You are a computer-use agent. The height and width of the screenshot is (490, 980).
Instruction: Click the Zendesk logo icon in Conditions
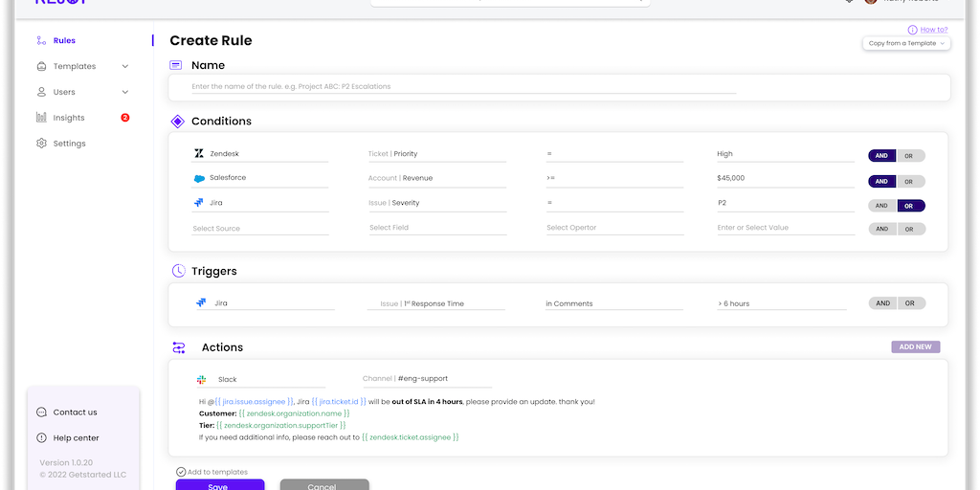coord(199,153)
